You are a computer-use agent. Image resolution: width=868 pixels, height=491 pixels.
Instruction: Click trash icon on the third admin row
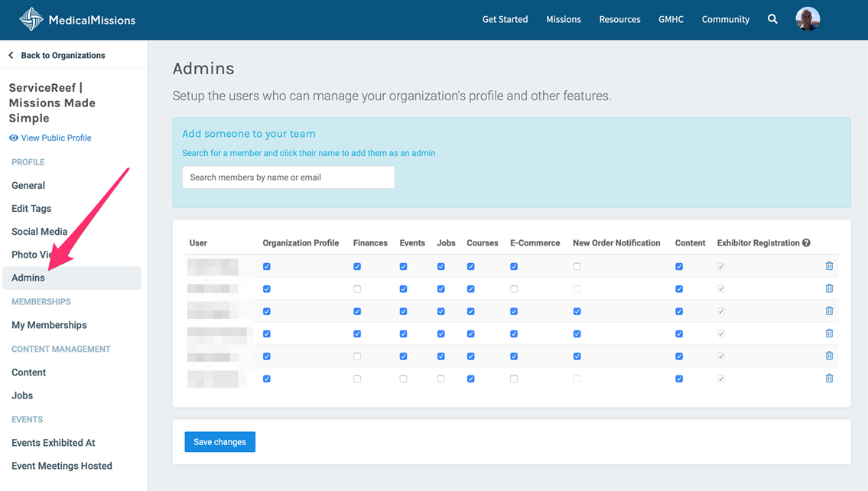829,311
